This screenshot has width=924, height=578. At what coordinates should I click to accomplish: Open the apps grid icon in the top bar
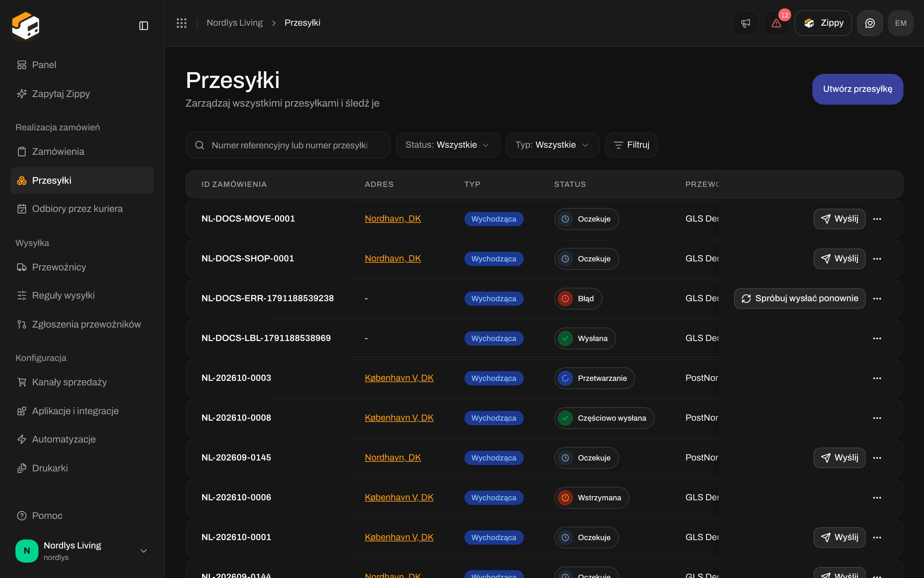[x=181, y=23]
